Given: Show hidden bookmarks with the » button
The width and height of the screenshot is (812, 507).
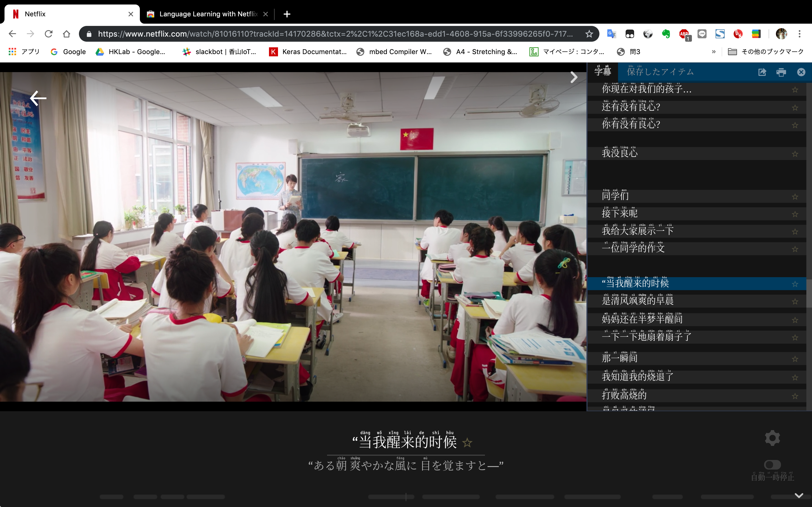Looking at the screenshot, I should click(x=714, y=52).
